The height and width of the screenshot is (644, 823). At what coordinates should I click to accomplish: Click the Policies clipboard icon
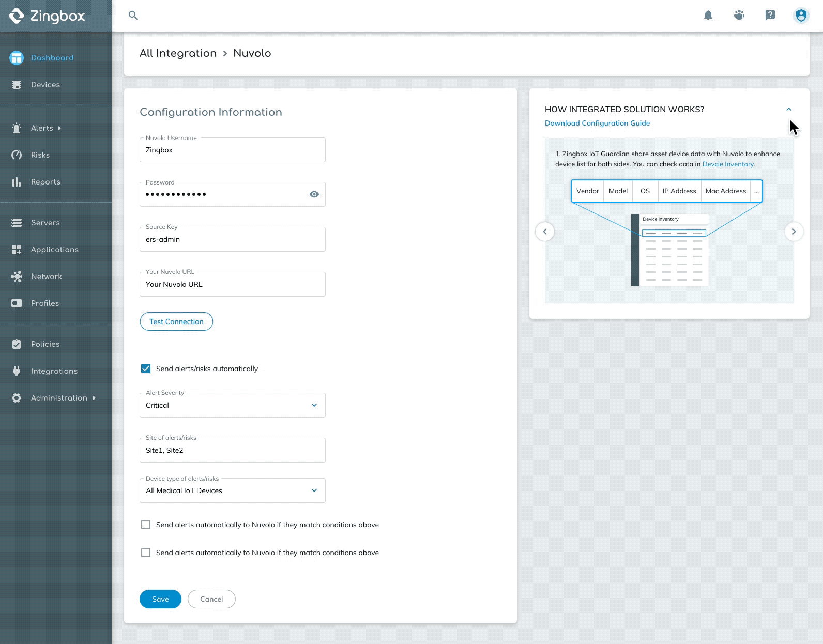coord(17,344)
